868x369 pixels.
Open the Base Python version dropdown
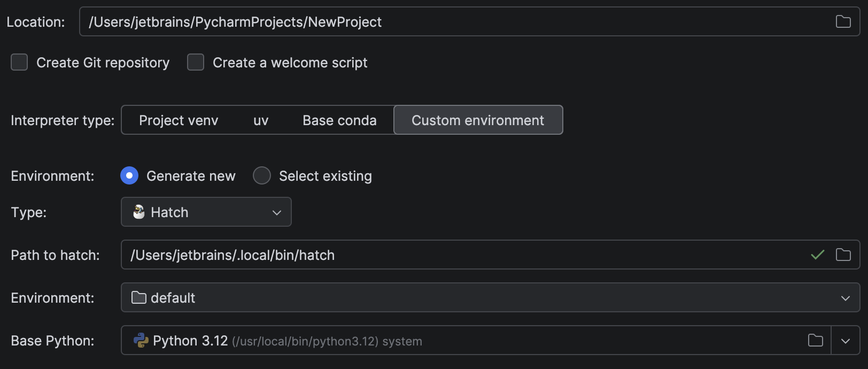846,340
